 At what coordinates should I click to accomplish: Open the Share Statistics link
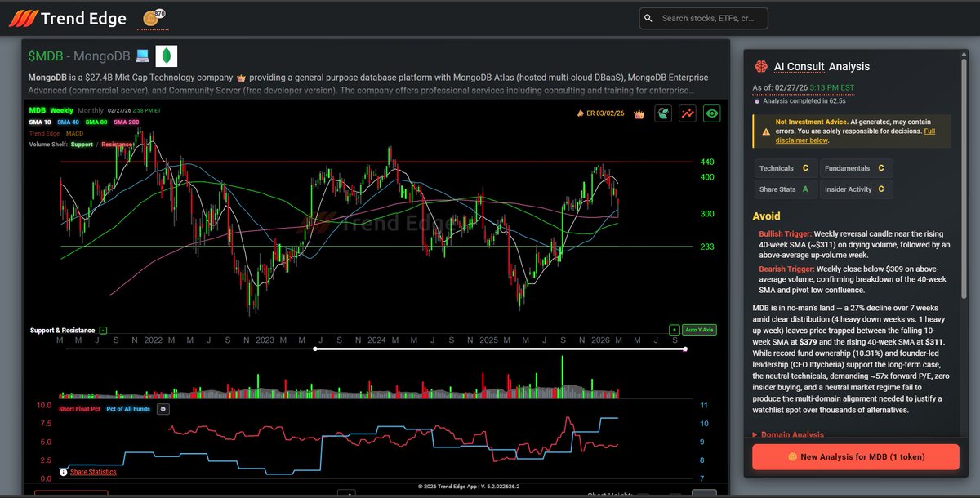pos(93,472)
